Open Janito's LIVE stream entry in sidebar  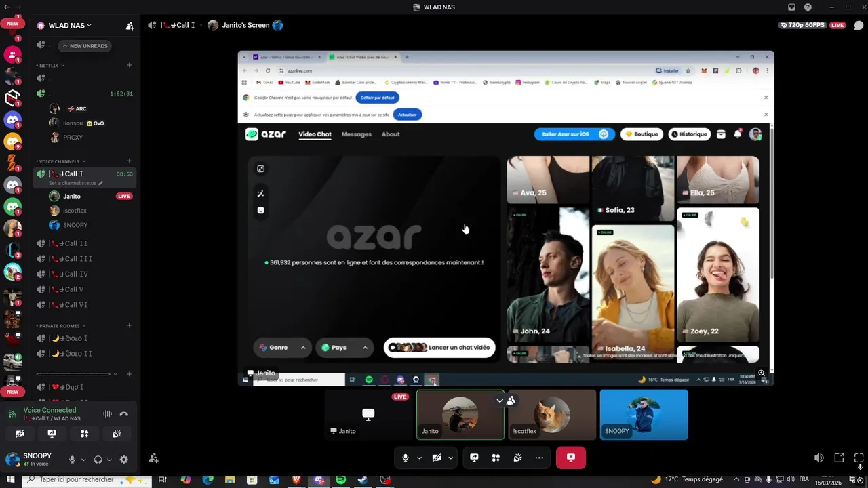[x=92, y=196]
